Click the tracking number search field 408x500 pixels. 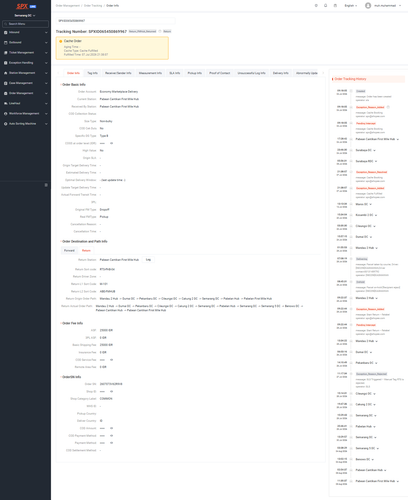pos(115,21)
